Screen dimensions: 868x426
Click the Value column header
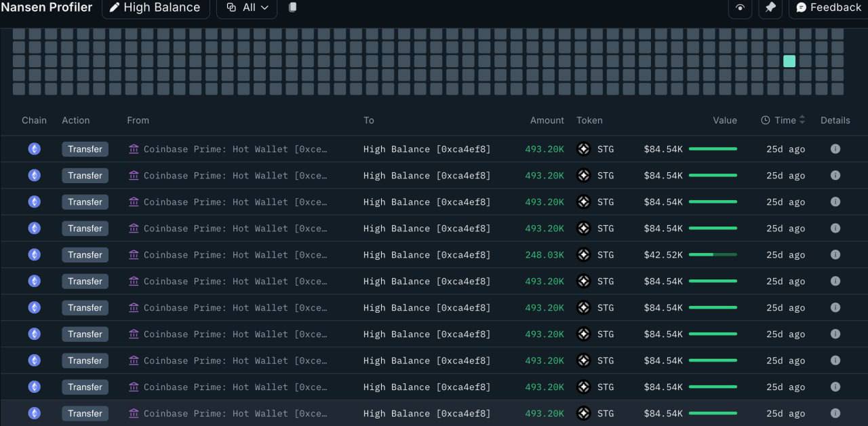point(724,120)
